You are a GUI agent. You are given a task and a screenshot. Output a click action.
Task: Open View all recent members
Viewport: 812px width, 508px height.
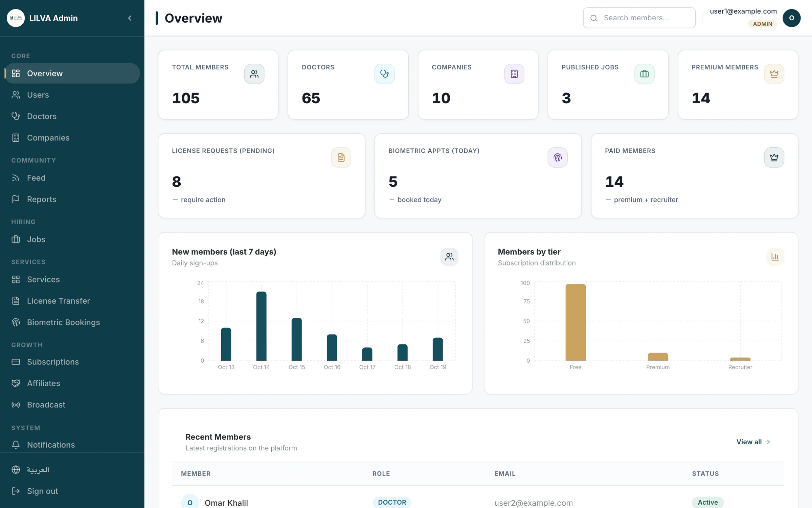pyautogui.click(x=753, y=442)
